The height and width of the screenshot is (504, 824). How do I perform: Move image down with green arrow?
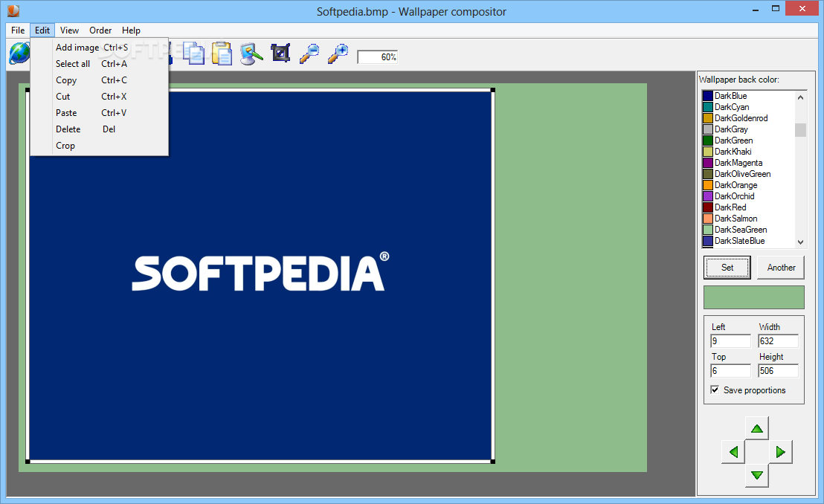tap(757, 476)
